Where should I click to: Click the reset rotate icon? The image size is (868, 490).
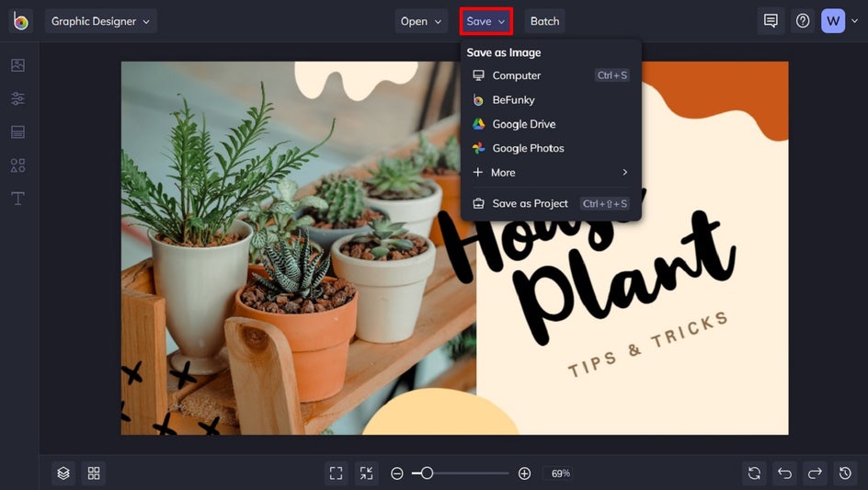coord(754,473)
